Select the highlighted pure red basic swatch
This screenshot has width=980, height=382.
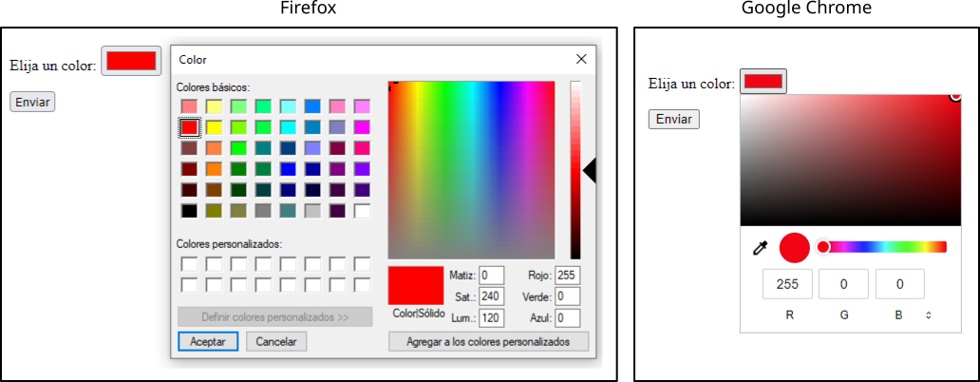click(189, 127)
